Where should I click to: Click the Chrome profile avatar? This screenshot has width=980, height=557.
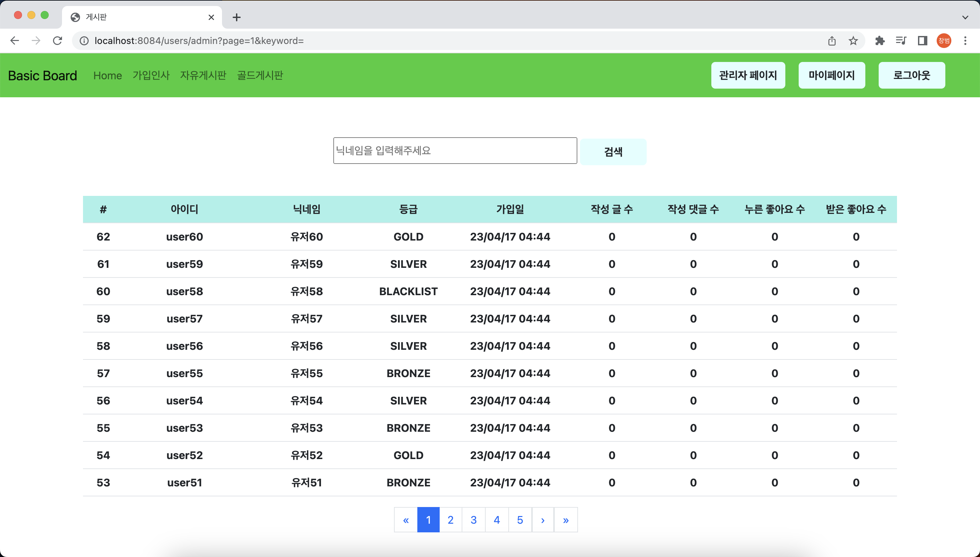(x=944, y=41)
